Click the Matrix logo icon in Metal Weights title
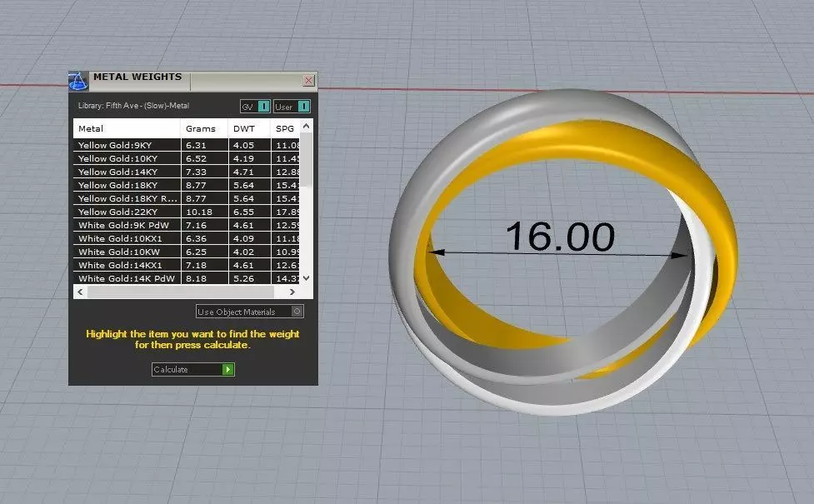This screenshot has width=814, height=504. (77, 82)
